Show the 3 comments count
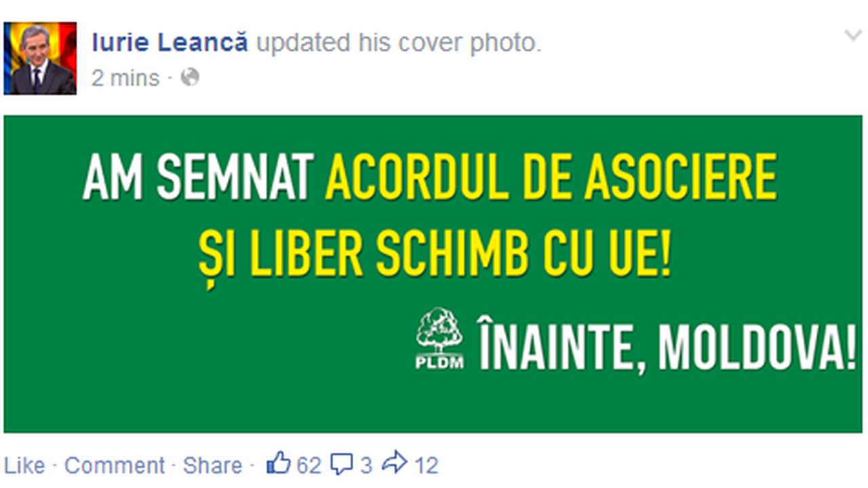 366,466
